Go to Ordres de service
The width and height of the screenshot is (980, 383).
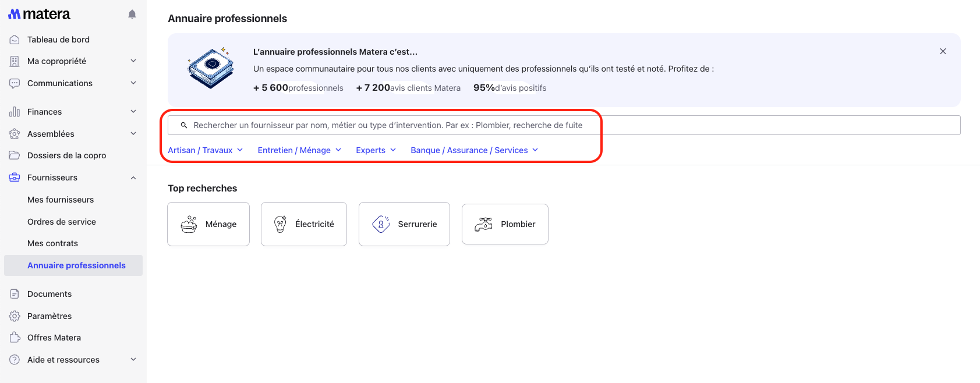62,222
